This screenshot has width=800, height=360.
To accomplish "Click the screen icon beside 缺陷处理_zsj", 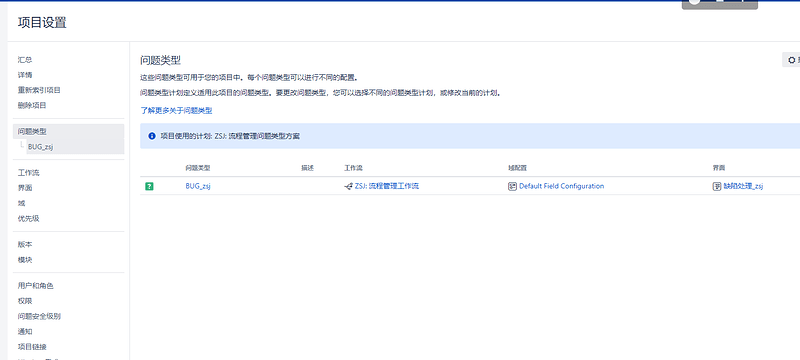I will [x=717, y=187].
